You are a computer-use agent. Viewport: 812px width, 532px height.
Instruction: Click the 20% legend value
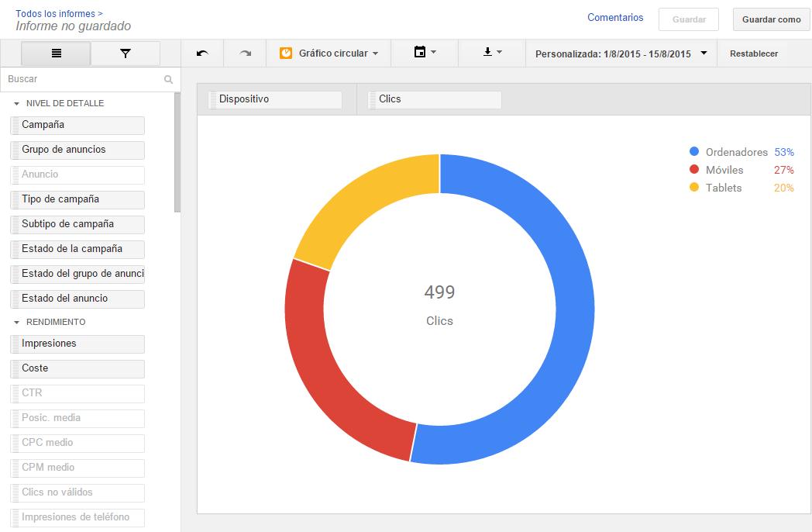(783, 188)
